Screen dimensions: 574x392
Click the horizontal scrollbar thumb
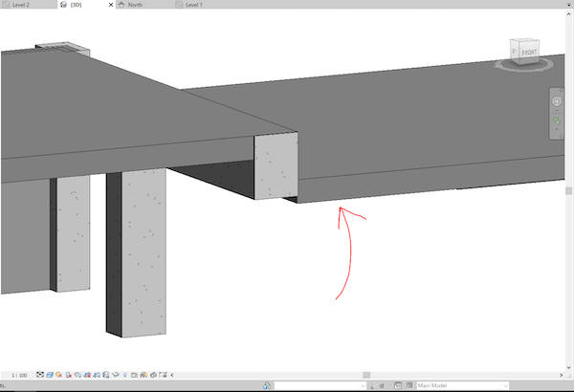364,374
